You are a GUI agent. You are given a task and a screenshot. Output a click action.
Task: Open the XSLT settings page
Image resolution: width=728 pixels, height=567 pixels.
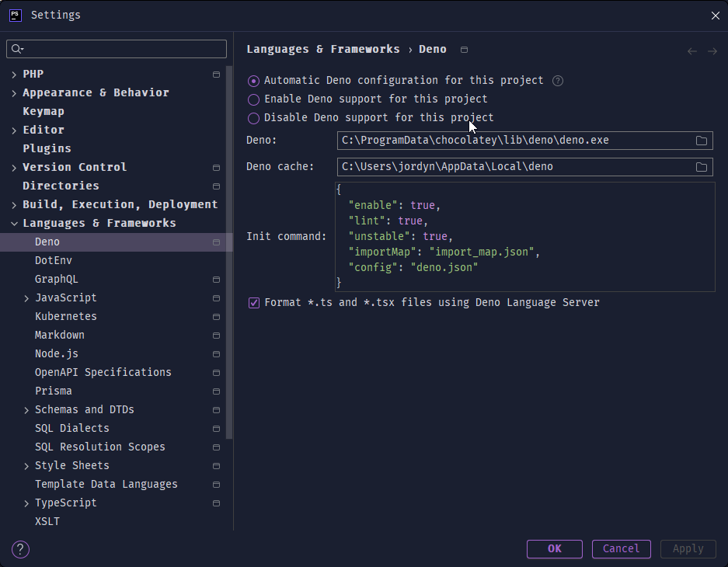pyautogui.click(x=47, y=521)
